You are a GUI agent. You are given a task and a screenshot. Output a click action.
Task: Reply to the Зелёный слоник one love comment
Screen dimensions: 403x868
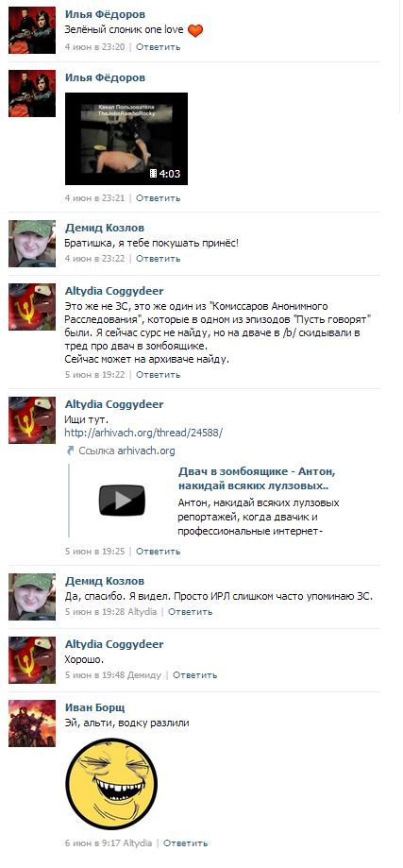(159, 47)
